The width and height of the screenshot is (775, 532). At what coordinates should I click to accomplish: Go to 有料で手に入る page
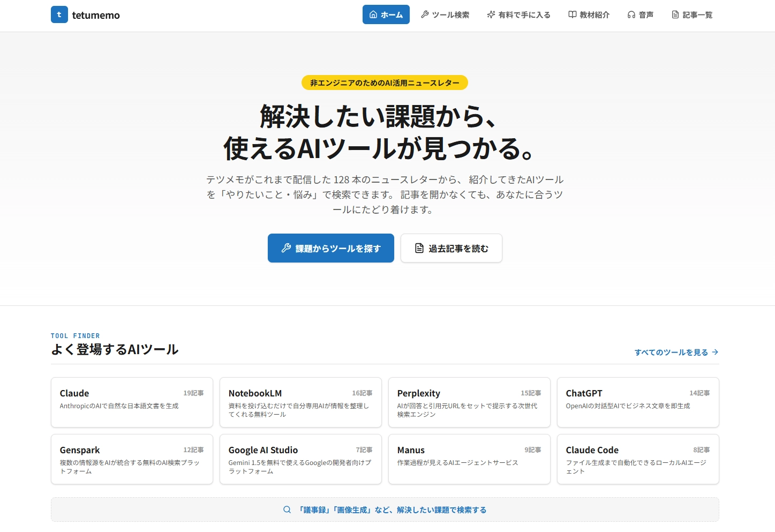[x=518, y=14]
